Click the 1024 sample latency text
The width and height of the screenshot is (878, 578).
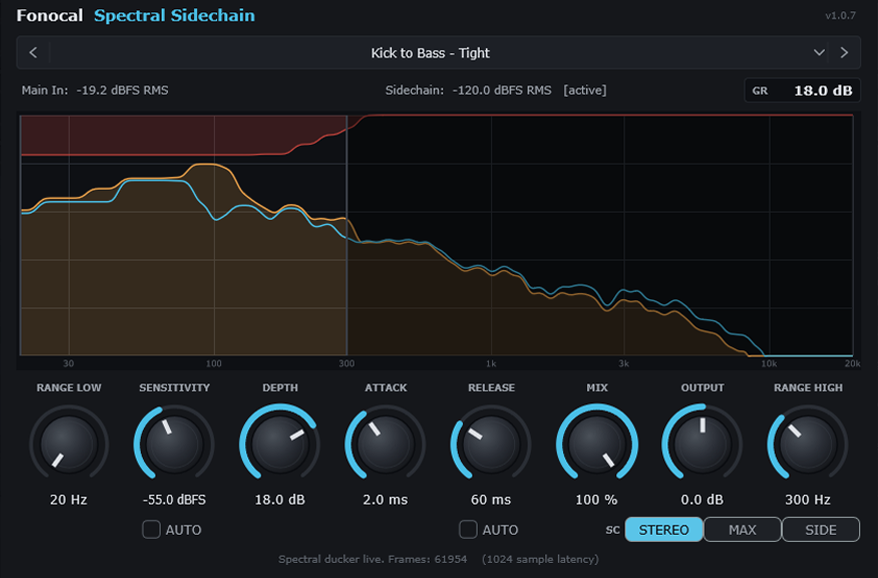[x=540, y=559]
